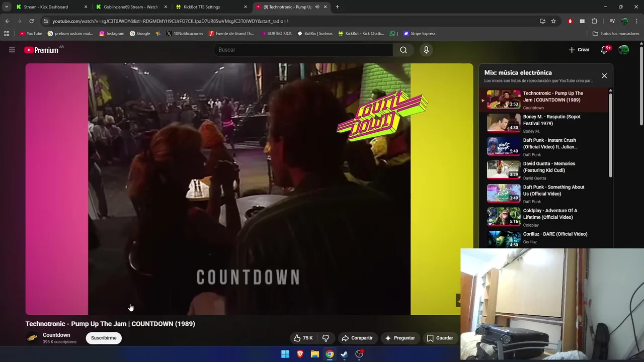Open the Crear upload menu
The height and width of the screenshot is (362, 644).
579,50
